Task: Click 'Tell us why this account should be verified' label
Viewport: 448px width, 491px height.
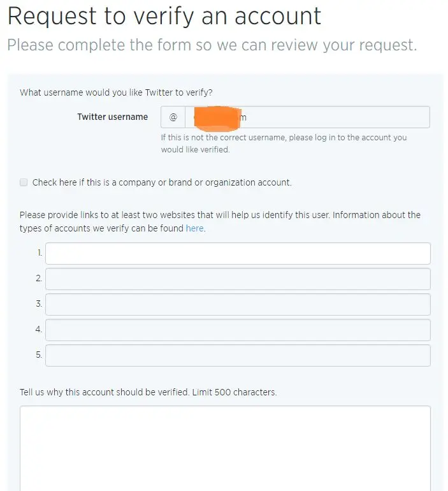Action: click(148, 392)
